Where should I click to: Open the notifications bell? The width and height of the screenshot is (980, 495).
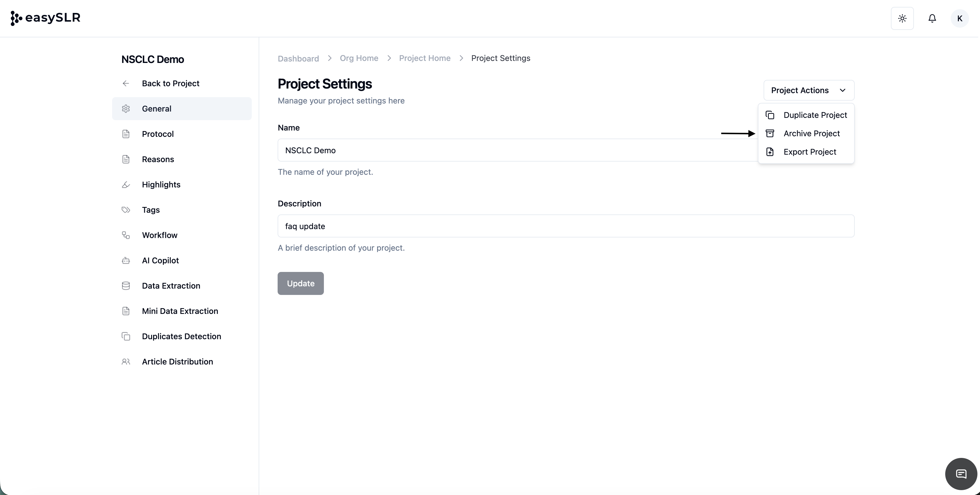click(932, 18)
